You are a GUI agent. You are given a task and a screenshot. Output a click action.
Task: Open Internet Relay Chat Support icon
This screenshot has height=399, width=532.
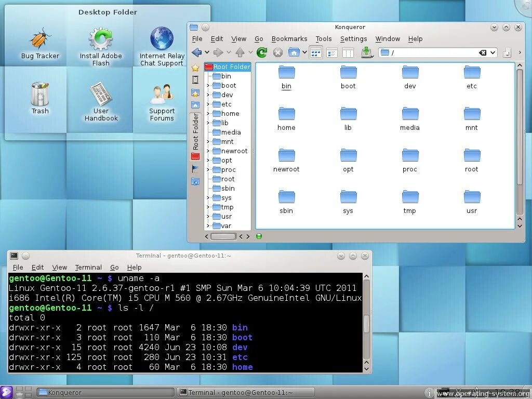[162, 47]
